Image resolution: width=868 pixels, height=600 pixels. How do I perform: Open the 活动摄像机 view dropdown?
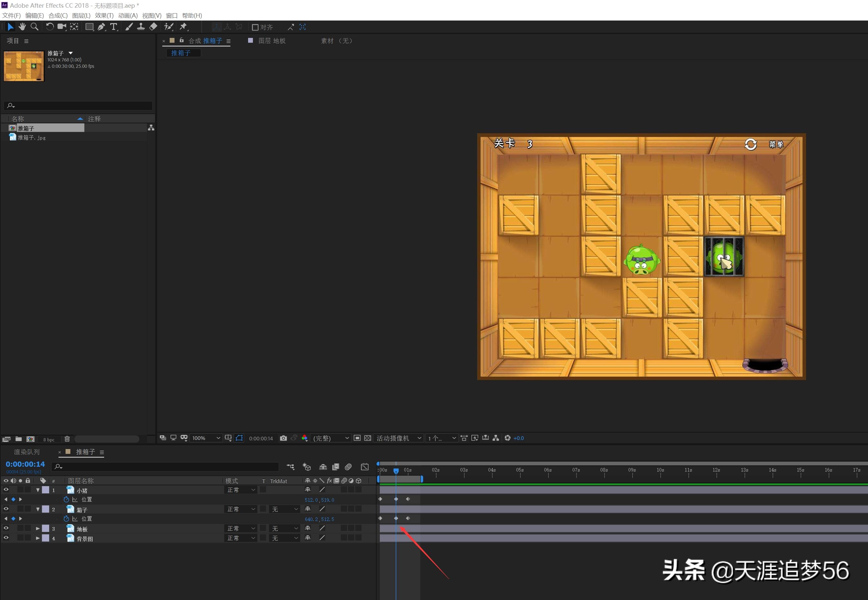398,438
